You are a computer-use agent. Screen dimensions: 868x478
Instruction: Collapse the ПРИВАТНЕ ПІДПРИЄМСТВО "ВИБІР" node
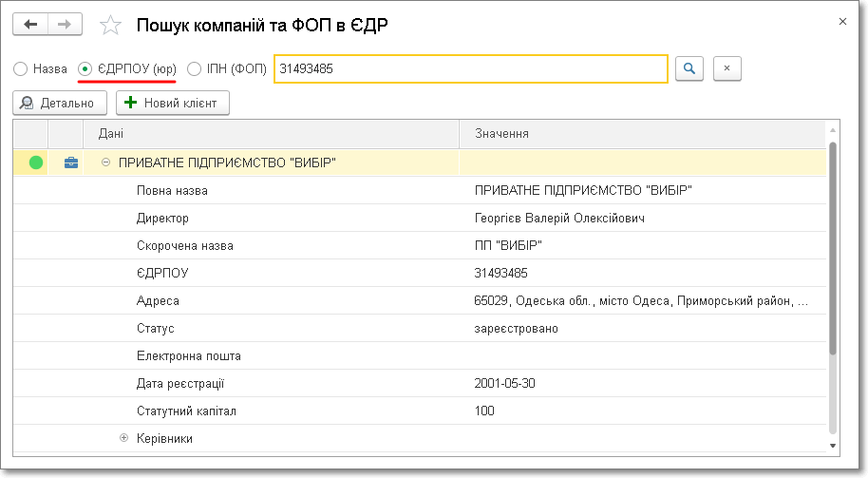(x=105, y=163)
